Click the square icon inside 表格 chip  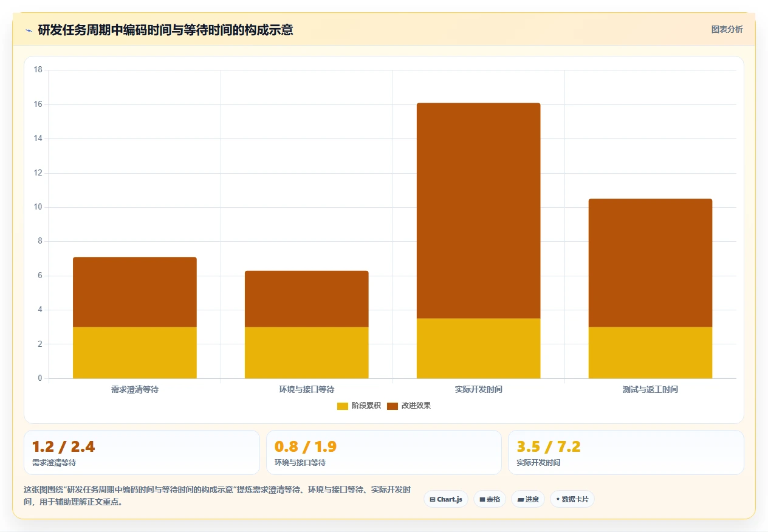click(x=482, y=500)
